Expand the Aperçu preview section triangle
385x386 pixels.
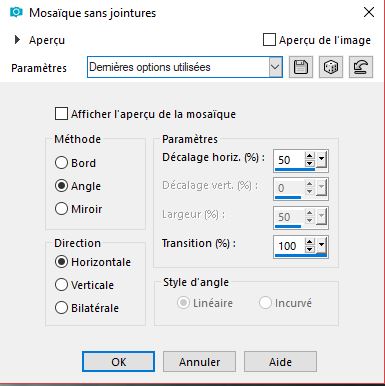[17, 40]
